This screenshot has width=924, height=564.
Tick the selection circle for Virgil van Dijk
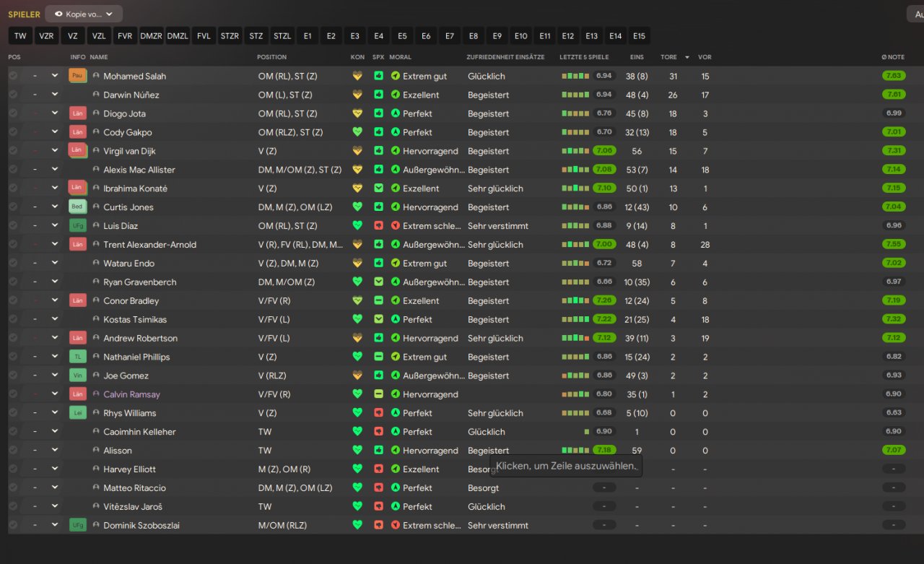pyautogui.click(x=13, y=151)
